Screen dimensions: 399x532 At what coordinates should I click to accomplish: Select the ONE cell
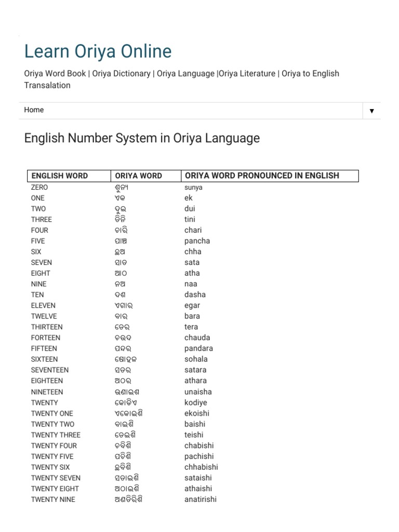point(37,198)
